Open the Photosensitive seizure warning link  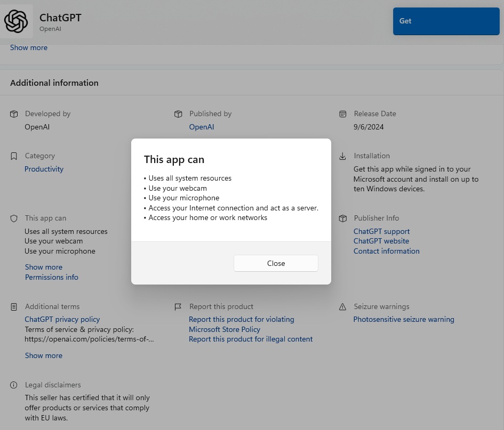coord(404,319)
